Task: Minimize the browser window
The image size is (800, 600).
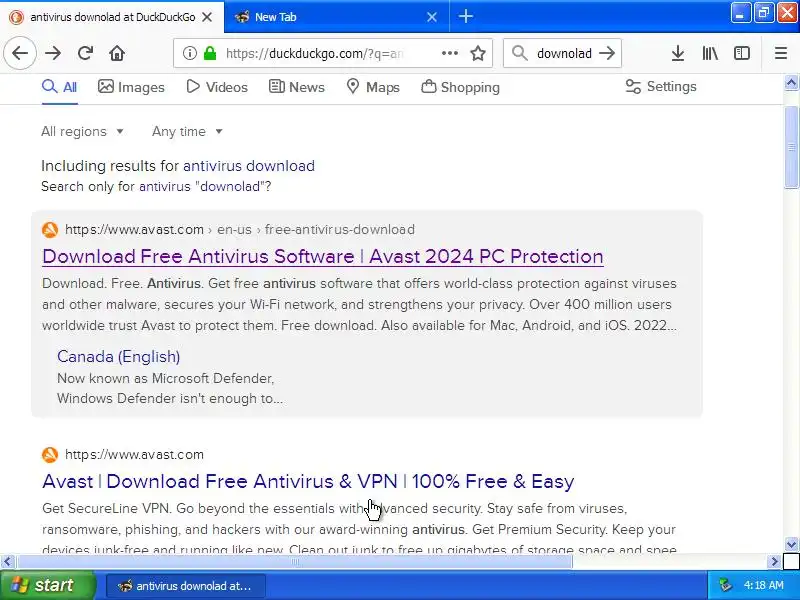Action: point(740,13)
